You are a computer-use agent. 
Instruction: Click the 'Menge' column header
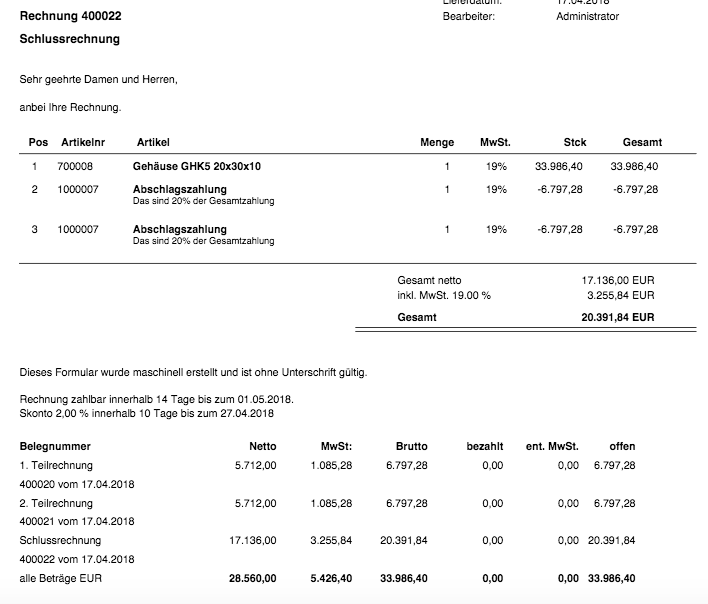437,143
